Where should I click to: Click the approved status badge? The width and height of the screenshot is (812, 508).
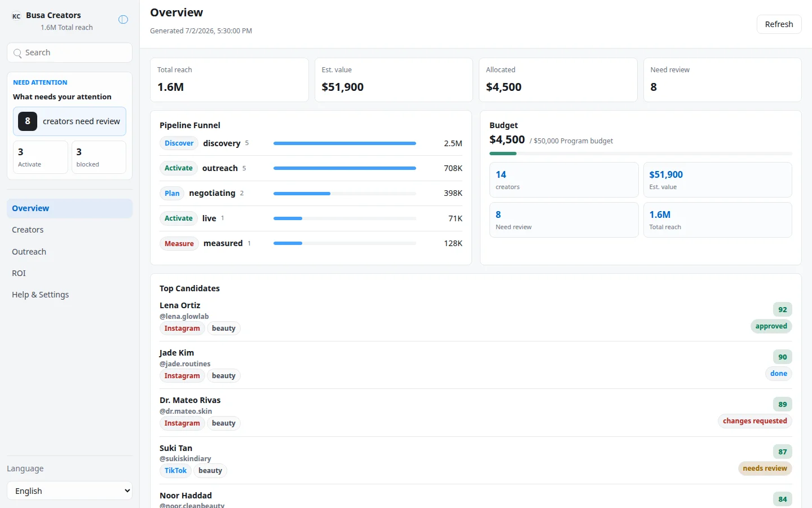[771, 326]
